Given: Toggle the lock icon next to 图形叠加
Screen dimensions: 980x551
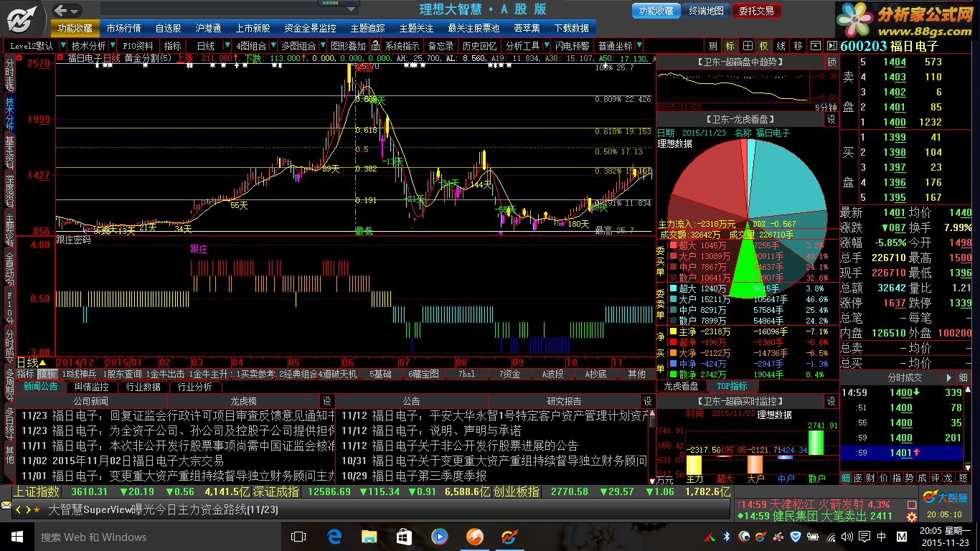Looking at the screenshot, I should (x=376, y=46).
